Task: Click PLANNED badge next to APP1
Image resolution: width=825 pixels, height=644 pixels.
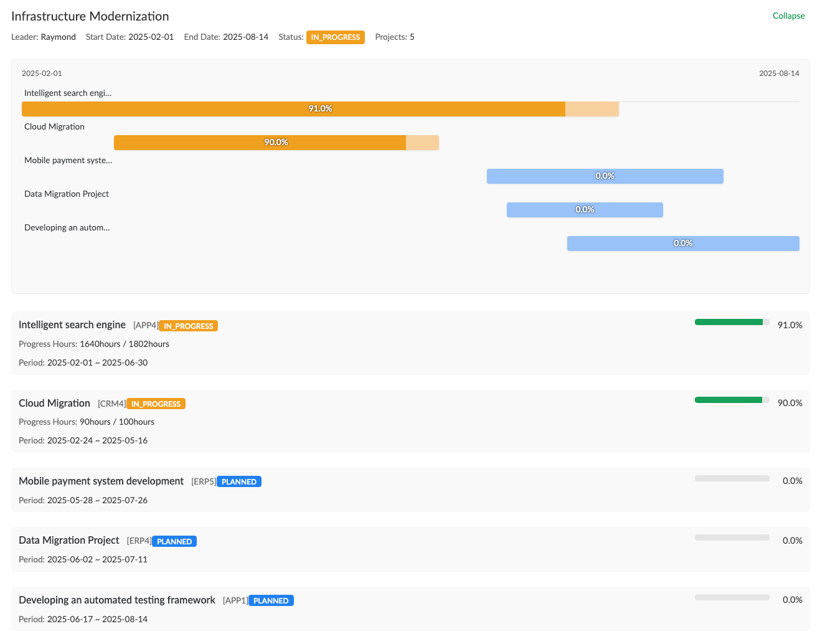Action: [271, 600]
